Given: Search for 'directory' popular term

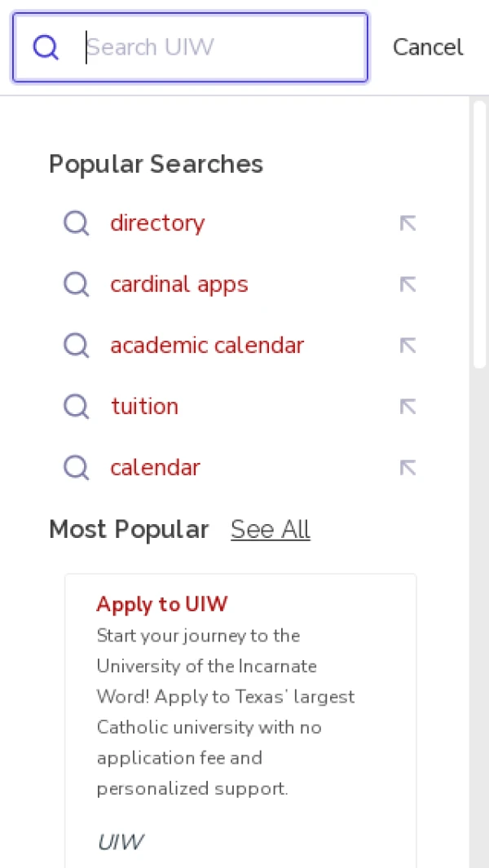Looking at the screenshot, I should point(157,223).
